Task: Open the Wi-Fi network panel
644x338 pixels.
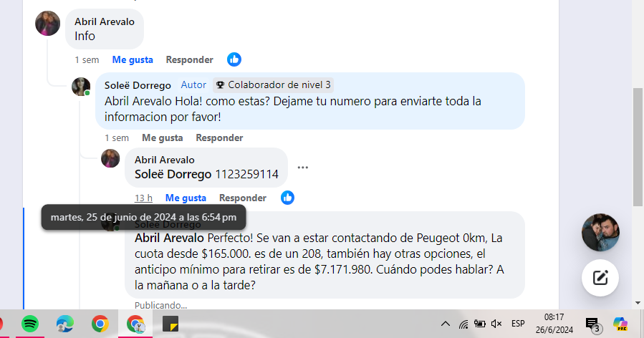Action: (x=463, y=324)
